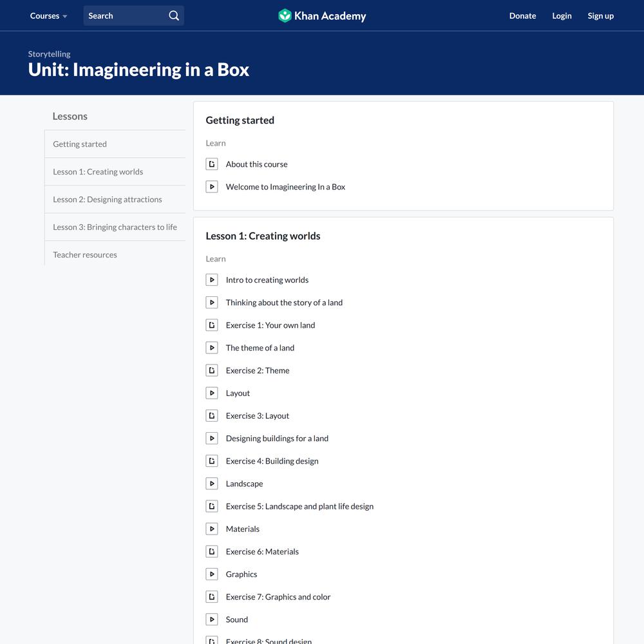Click the article icon for Exercise 6: Materials
The width and height of the screenshot is (644, 644).
click(x=212, y=551)
